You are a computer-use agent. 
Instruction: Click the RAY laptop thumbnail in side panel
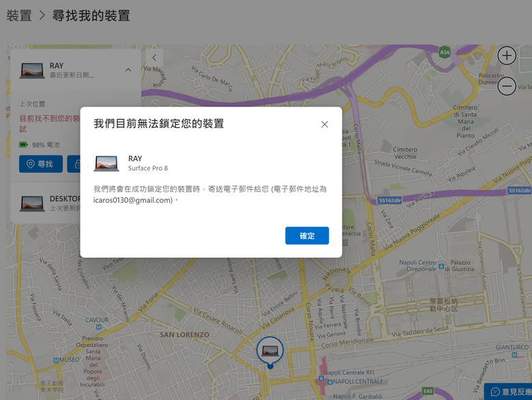pyautogui.click(x=32, y=70)
